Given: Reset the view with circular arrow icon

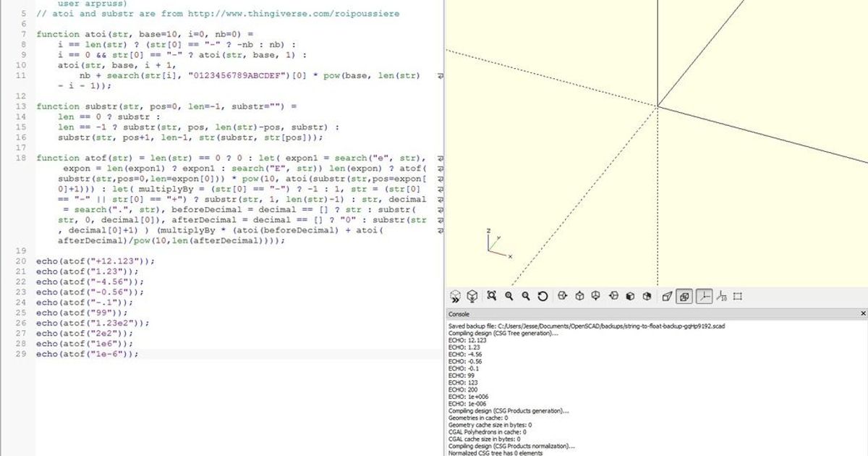Looking at the screenshot, I should (542, 296).
